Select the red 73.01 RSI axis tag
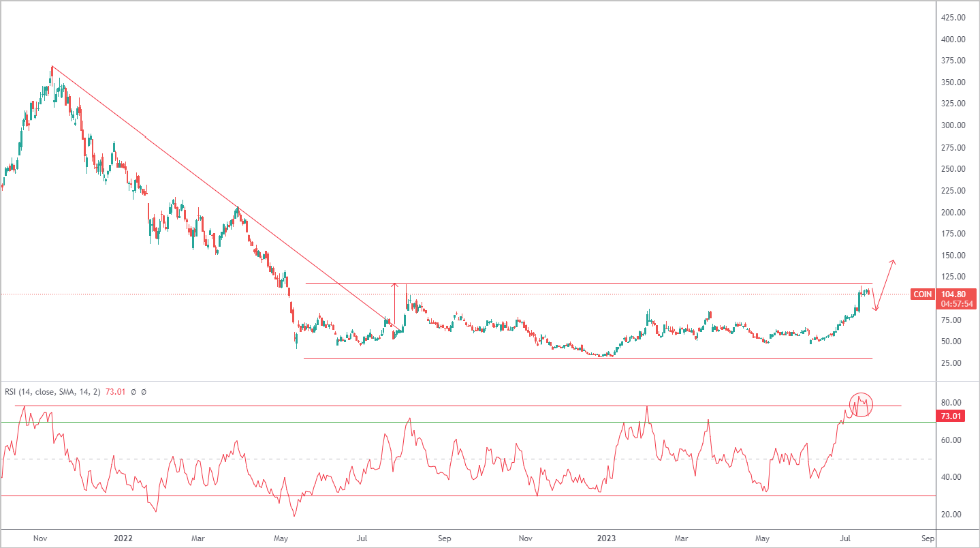 [951, 416]
